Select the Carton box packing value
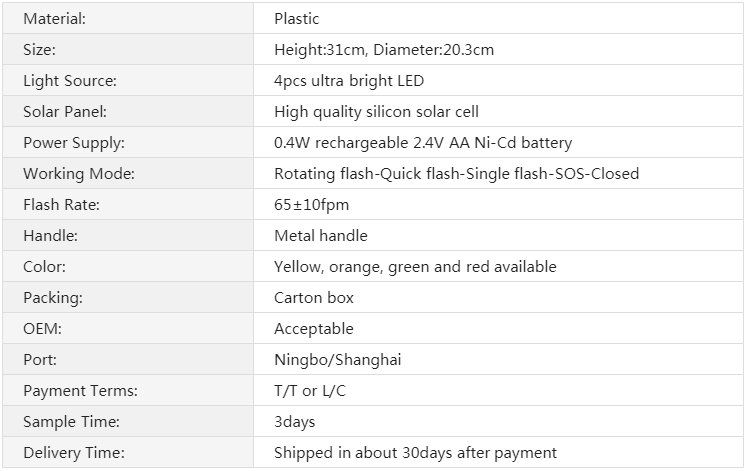 point(313,298)
